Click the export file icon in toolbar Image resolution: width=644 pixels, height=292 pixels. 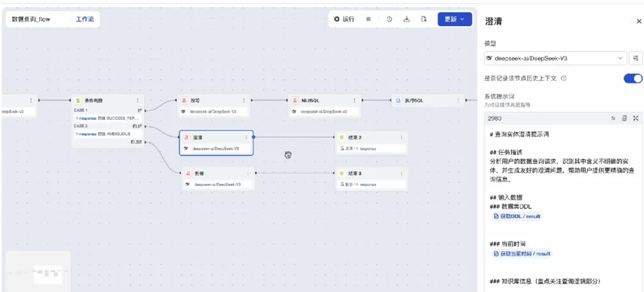pyautogui.click(x=424, y=19)
